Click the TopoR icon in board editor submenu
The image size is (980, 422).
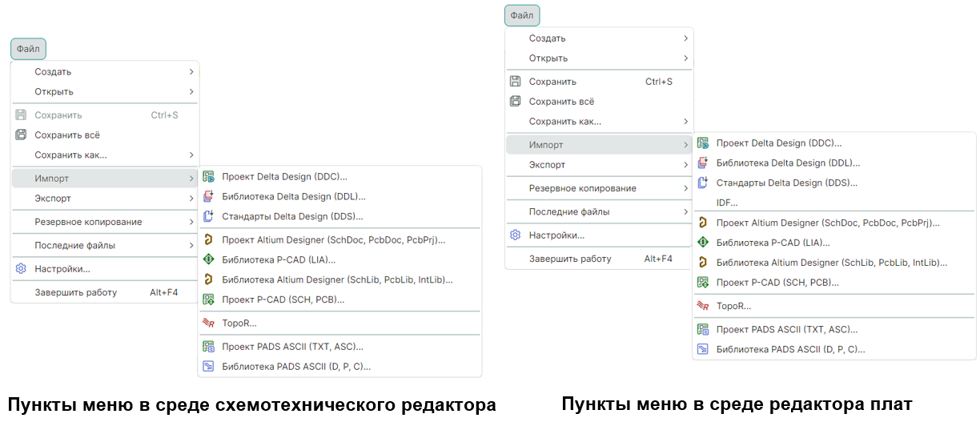[703, 306]
